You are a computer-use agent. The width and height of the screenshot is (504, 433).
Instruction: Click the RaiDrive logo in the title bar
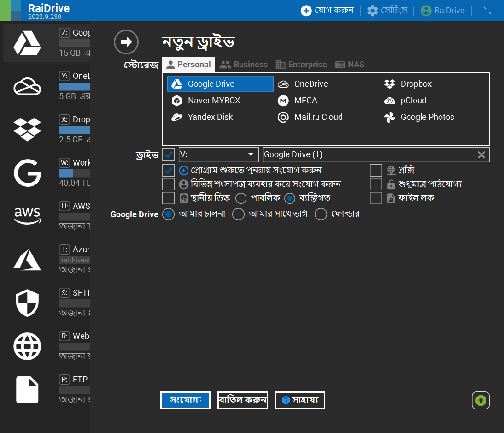pos(11,11)
